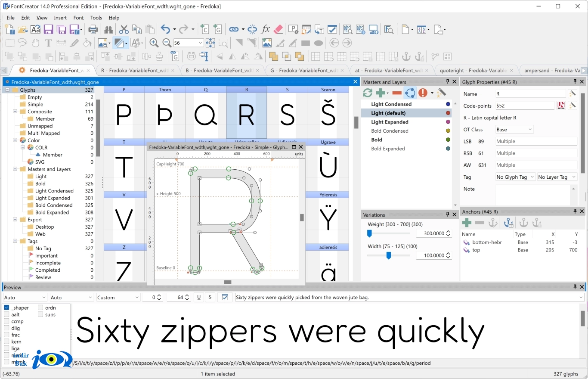Click the purple Save icon

[48, 29]
